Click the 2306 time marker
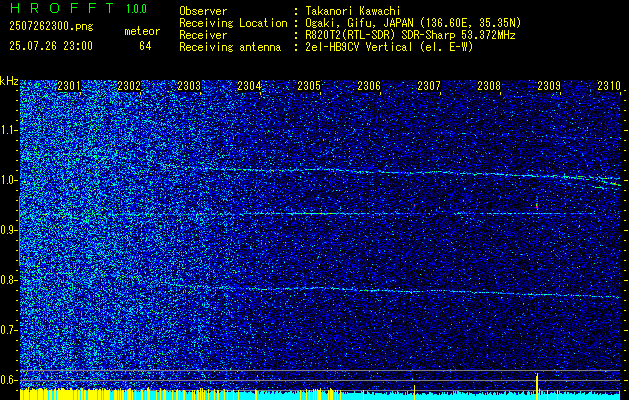The width and height of the screenshot is (629, 400). (369, 86)
